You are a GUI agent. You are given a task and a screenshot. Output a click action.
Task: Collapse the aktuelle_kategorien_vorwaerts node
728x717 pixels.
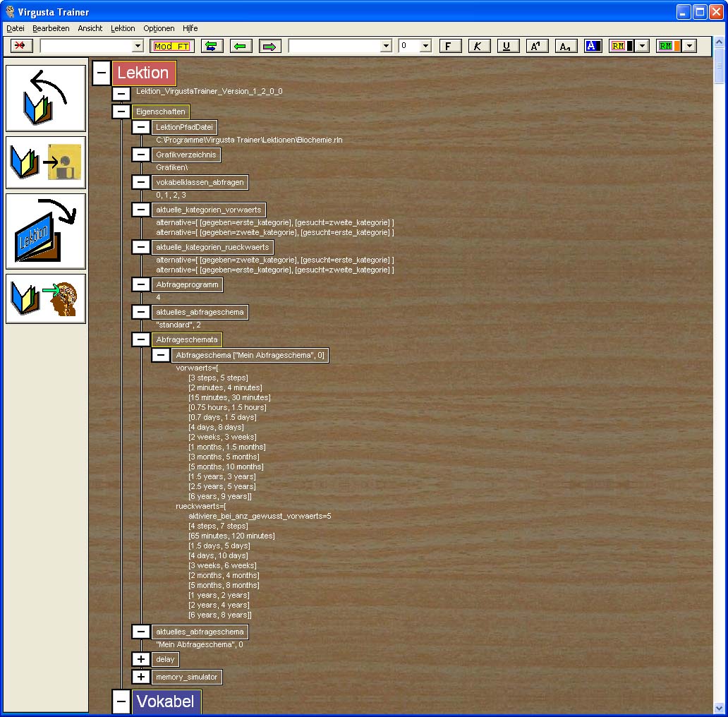coord(140,210)
